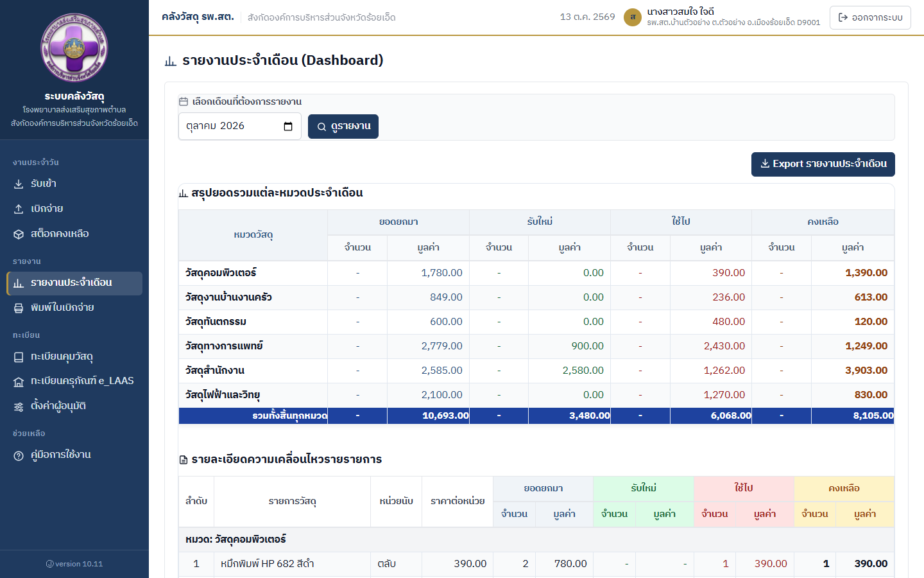Open the รับเข้า menu item
The image size is (924, 578).
click(74, 184)
